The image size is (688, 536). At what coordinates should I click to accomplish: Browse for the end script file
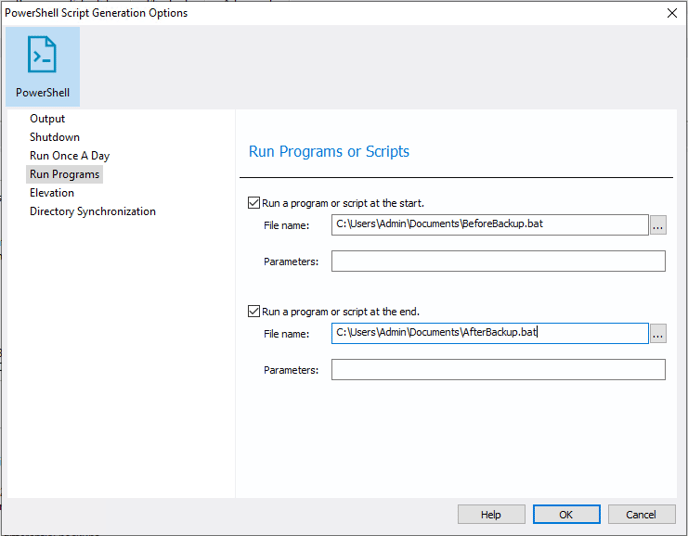coord(658,334)
